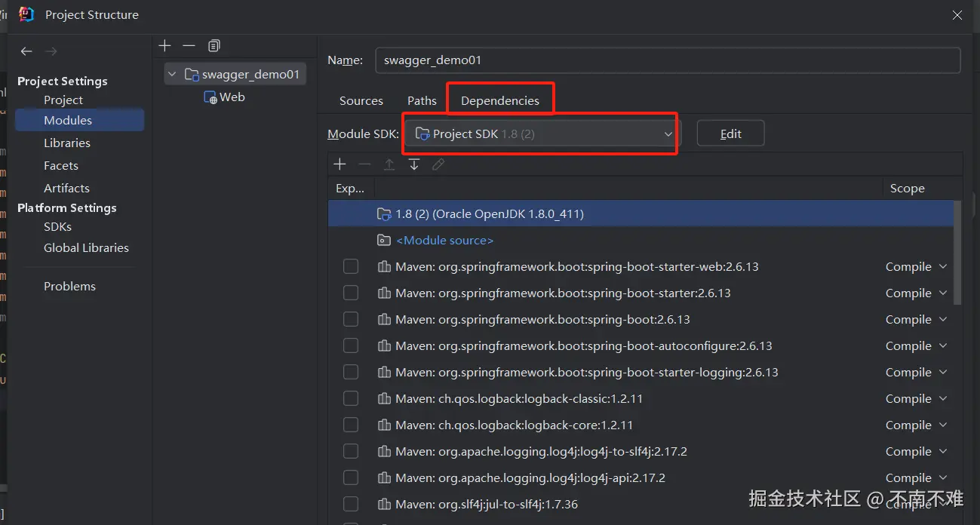Screen dimensions: 980x525
Task: Copy the module with copy icon
Action: 214,46
